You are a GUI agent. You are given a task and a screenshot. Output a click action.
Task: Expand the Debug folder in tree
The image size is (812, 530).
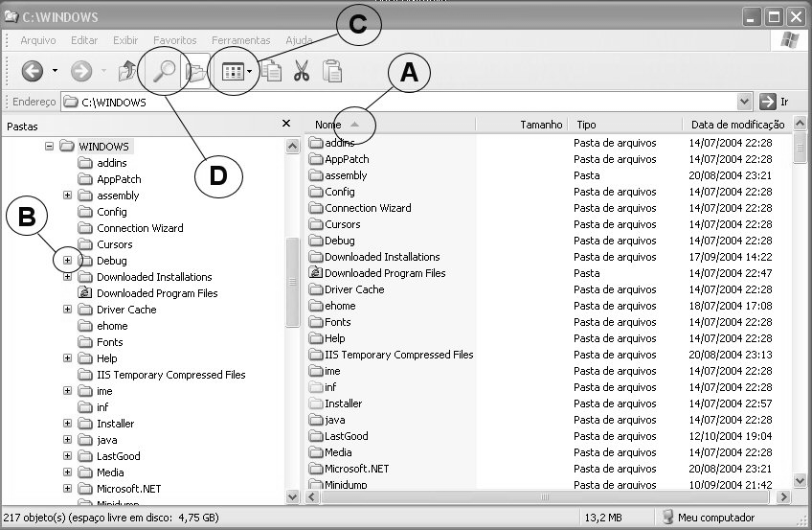tap(67, 260)
